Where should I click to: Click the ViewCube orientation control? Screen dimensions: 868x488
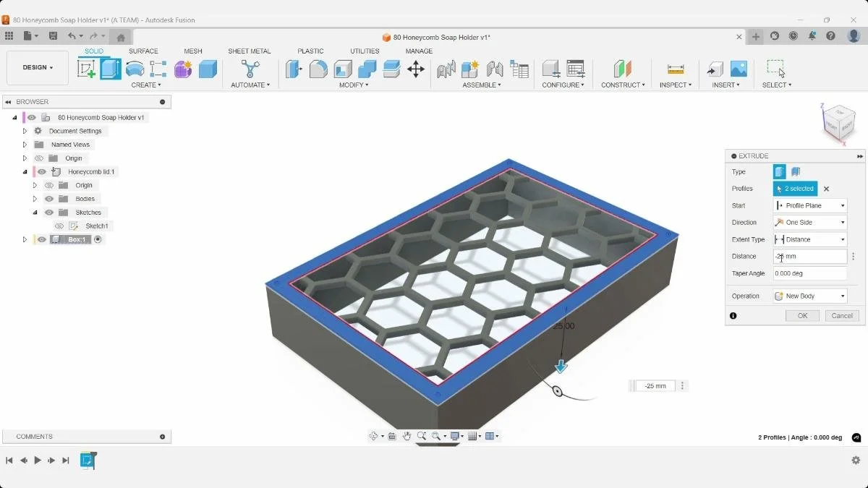pos(839,124)
